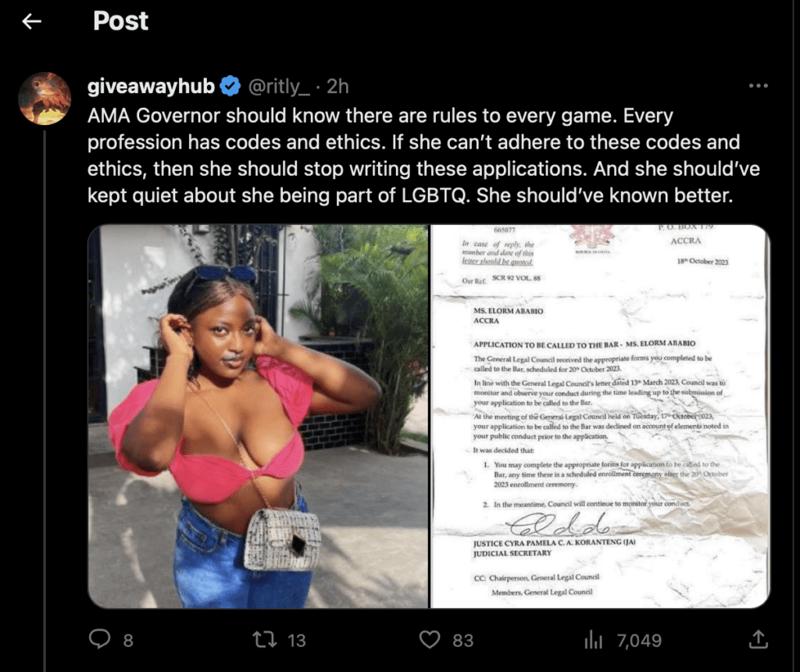
Task: Open the three-dot more options menu
Action: point(758,86)
